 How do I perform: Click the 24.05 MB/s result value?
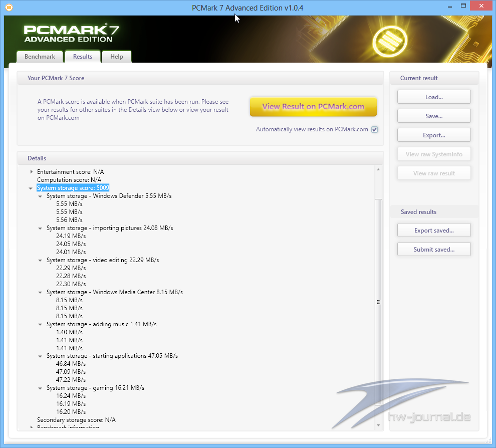(x=71, y=244)
